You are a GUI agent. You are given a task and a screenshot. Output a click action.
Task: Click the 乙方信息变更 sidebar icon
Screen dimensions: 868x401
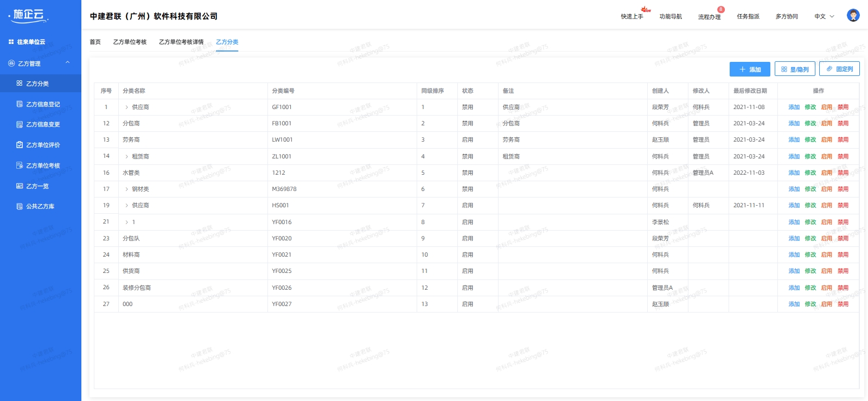pyautogui.click(x=20, y=124)
